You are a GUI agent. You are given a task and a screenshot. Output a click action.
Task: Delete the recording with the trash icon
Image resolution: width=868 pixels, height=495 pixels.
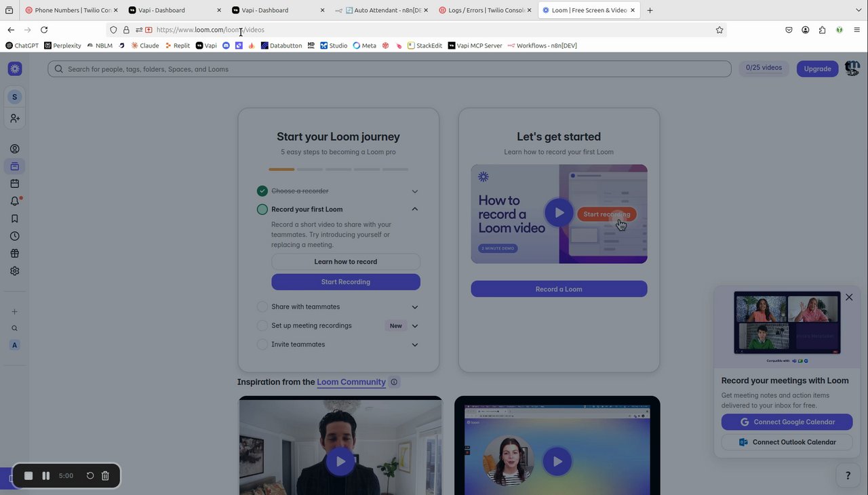pos(105,476)
